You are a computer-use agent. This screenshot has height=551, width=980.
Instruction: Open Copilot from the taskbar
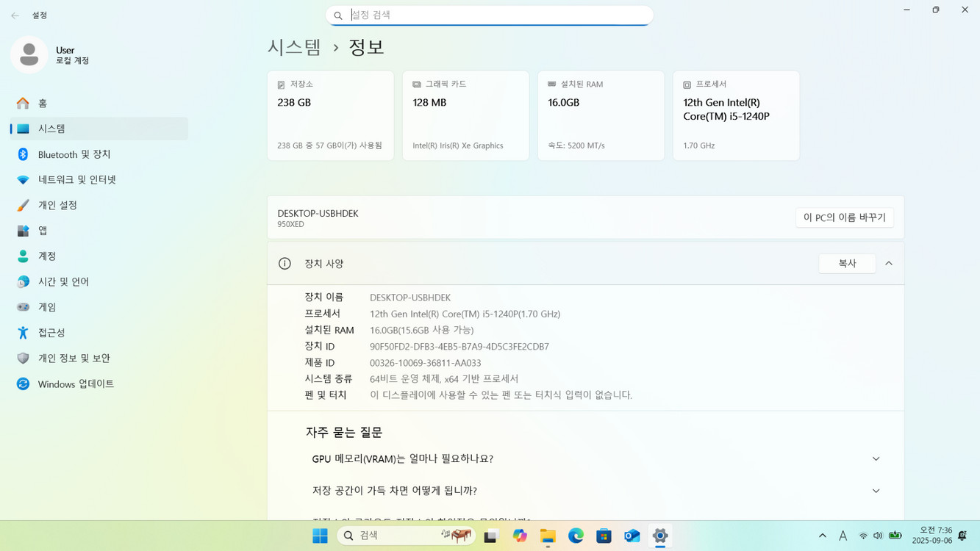[520, 536]
